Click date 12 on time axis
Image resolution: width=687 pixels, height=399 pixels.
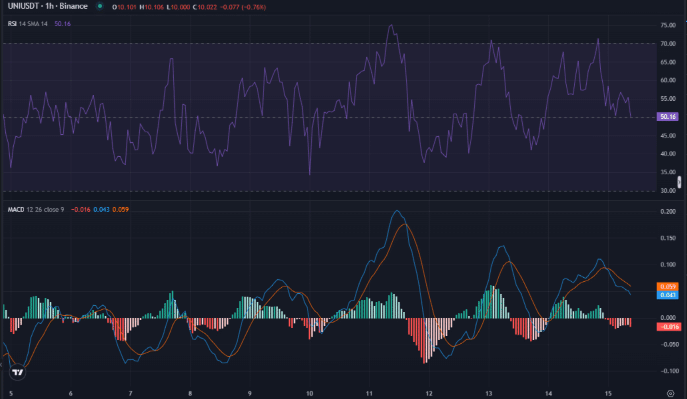point(429,393)
